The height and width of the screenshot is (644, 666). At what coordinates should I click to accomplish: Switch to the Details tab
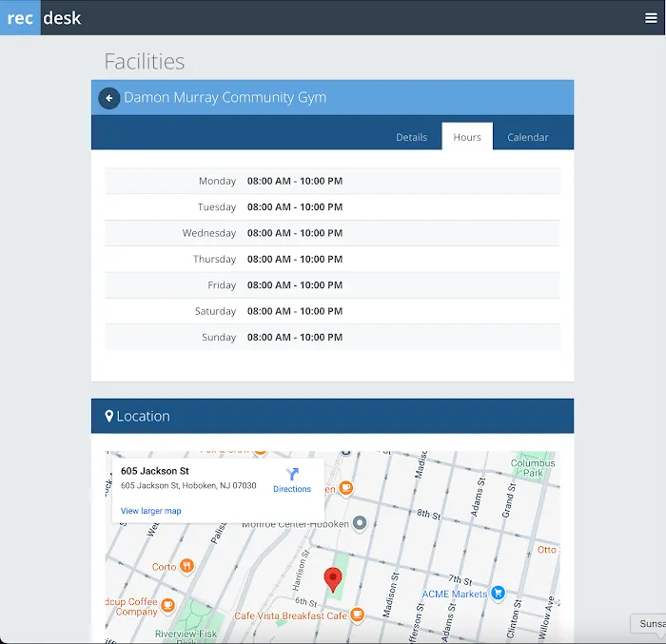click(x=411, y=137)
